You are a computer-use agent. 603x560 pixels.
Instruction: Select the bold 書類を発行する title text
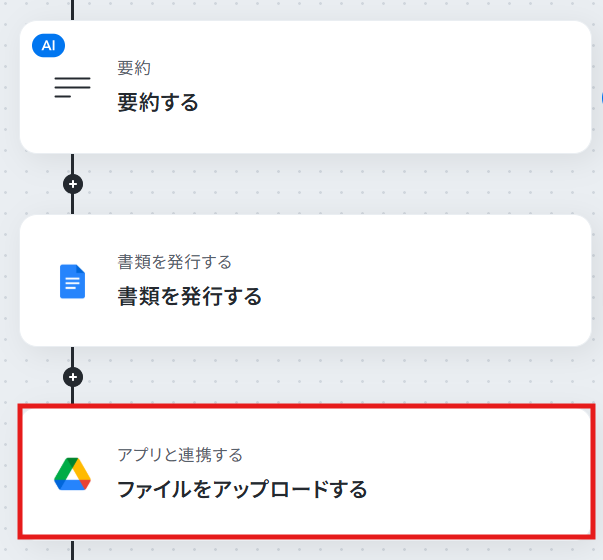190,297
